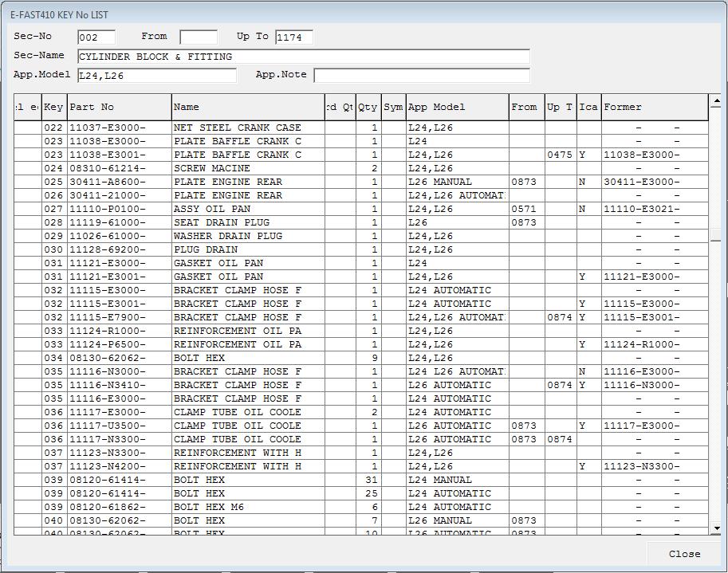
Task: Click former part 11123-N3300-
Action: (x=655, y=466)
